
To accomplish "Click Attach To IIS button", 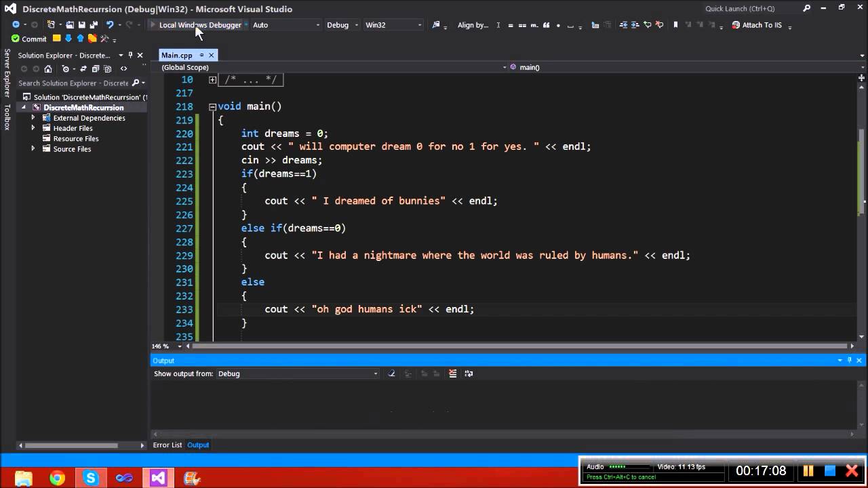I will click(x=757, y=25).
